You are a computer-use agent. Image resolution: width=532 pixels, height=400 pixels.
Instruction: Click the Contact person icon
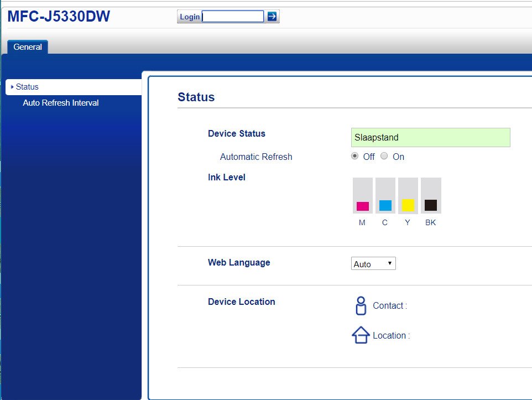pos(361,305)
